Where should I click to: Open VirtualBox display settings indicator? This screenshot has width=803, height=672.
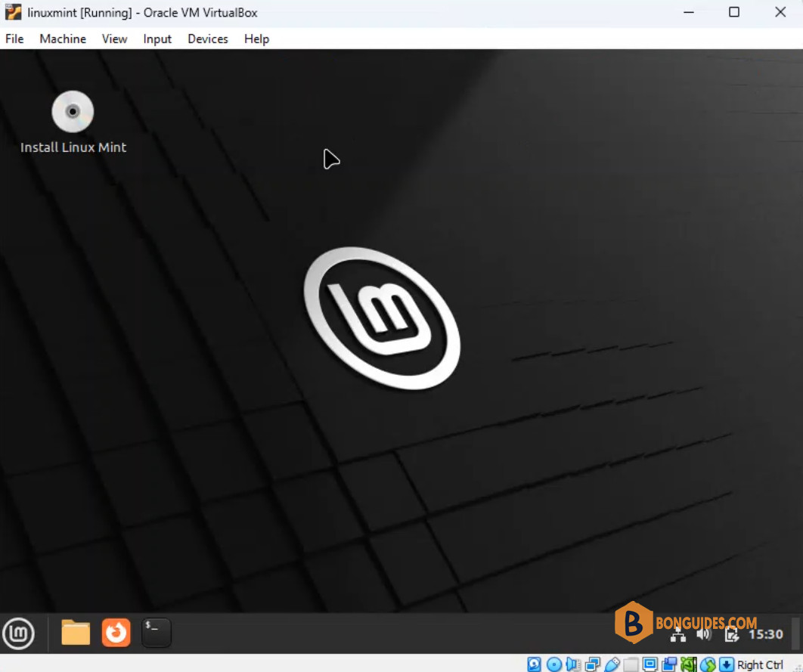pyautogui.click(x=650, y=664)
